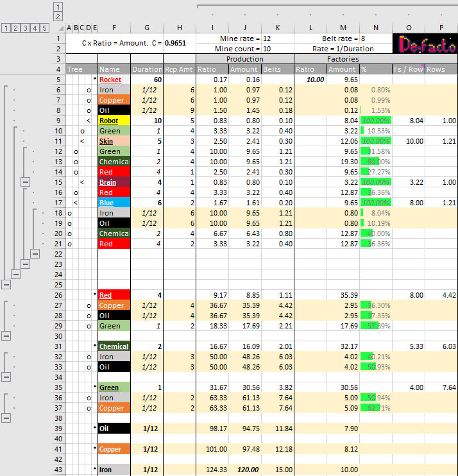The width and height of the screenshot is (458, 476).
Task: Collapse the Chemical group minus at row 34
Action: click(6, 377)
